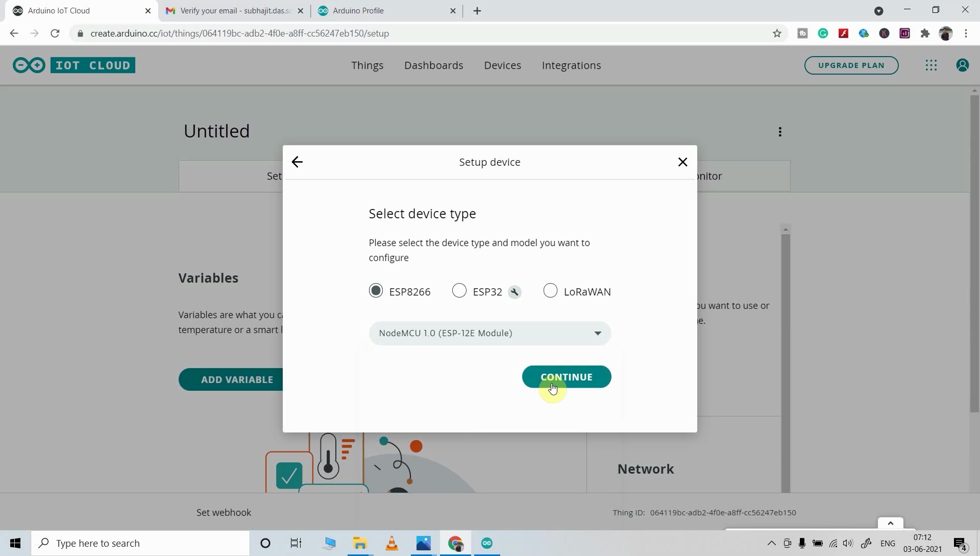980x556 pixels.
Task: Choose the LoRaWAN device type
Action: click(x=551, y=290)
